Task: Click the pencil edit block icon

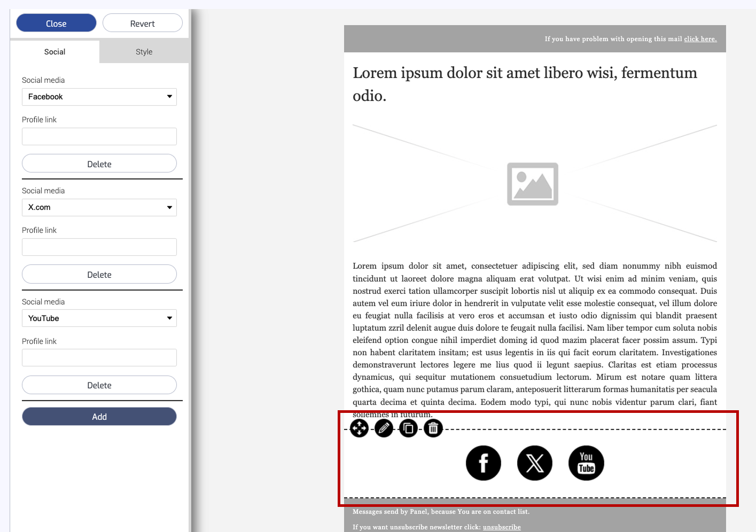Action: pyautogui.click(x=384, y=428)
